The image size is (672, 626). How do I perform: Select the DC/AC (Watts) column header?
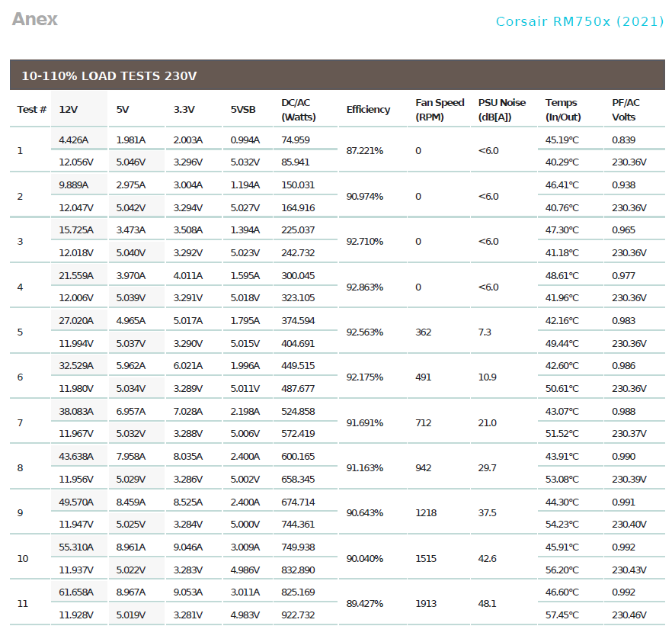tap(299, 110)
